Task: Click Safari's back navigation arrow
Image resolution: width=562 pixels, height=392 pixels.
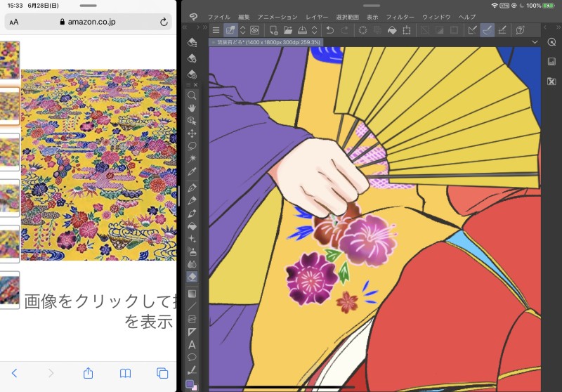Action: (14, 373)
